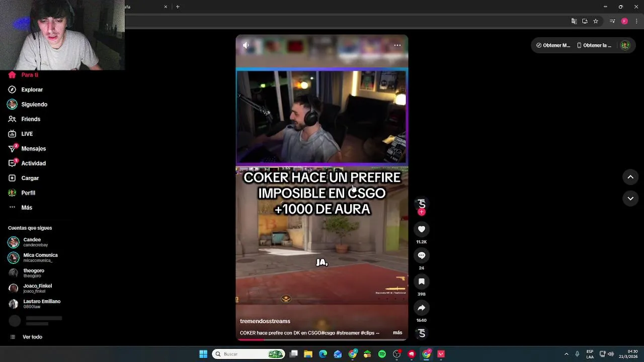644x362 pixels.
Task: Open the three-dot video options menu
Action: click(x=397, y=45)
